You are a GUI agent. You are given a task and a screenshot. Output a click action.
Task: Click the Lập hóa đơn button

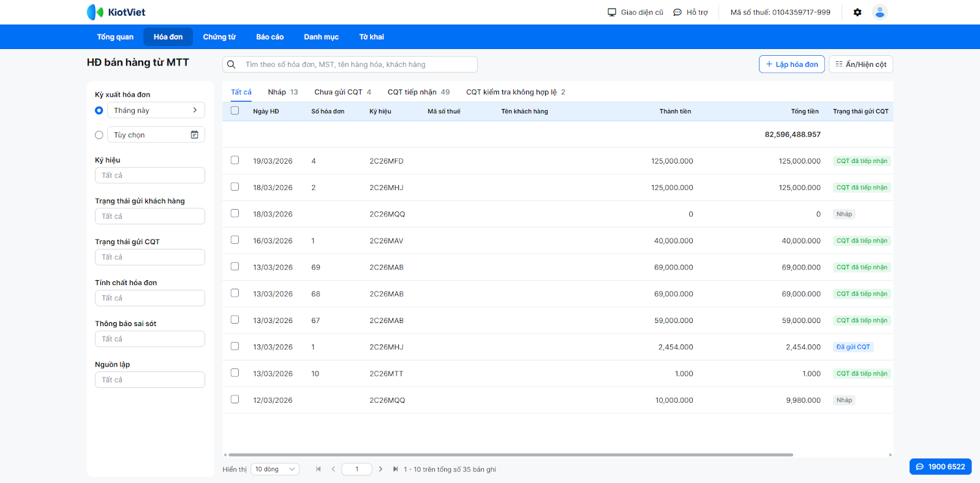coord(791,64)
